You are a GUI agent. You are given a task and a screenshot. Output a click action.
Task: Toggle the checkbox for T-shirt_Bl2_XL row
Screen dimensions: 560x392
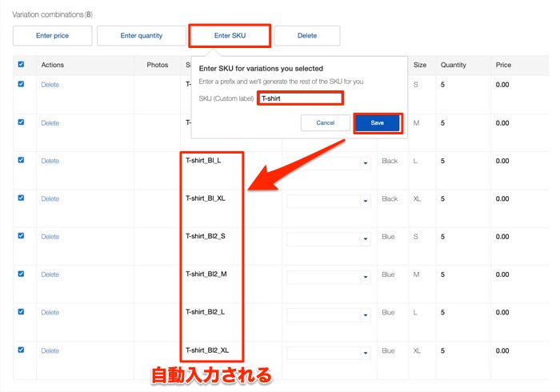pos(21,350)
